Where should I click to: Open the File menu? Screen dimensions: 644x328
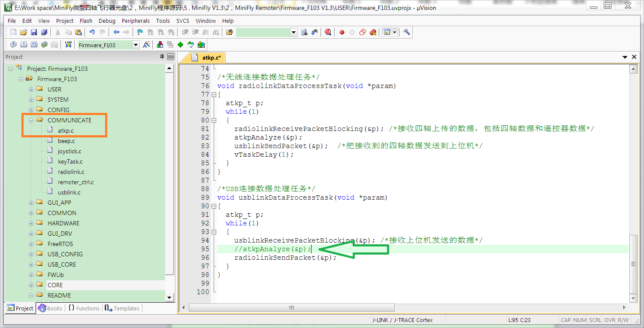pos(12,21)
